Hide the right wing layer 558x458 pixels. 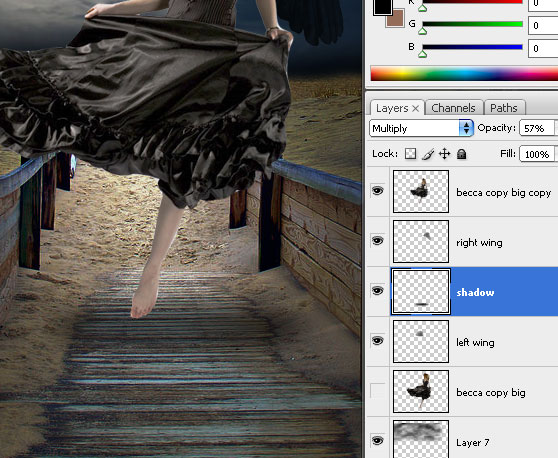pyautogui.click(x=377, y=241)
